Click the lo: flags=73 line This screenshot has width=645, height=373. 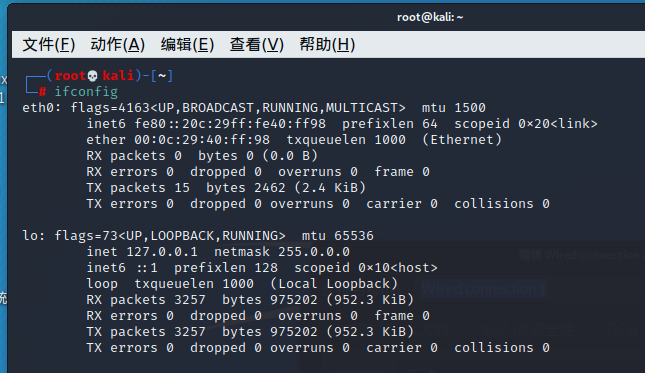tap(198, 236)
